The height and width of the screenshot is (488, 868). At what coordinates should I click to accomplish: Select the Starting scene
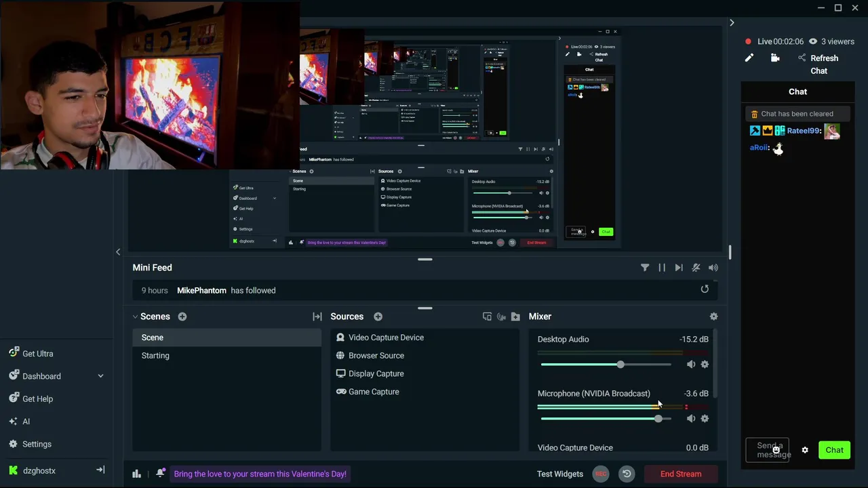tap(226, 356)
